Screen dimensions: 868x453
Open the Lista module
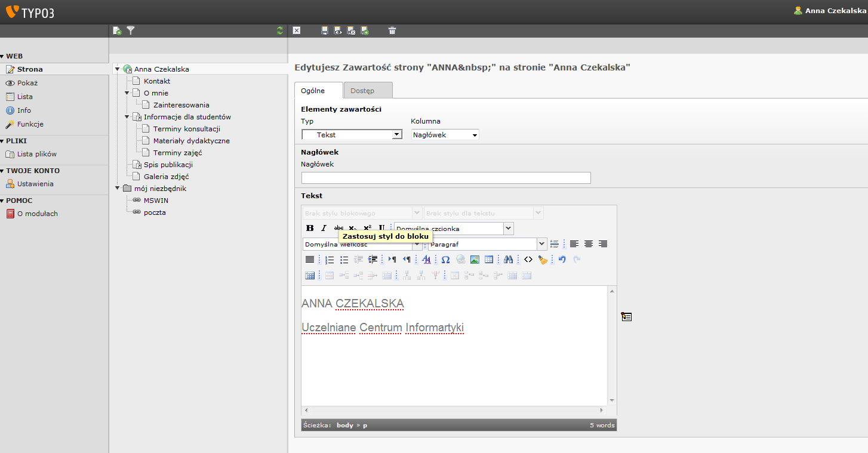pyautogui.click(x=25, y=97)
